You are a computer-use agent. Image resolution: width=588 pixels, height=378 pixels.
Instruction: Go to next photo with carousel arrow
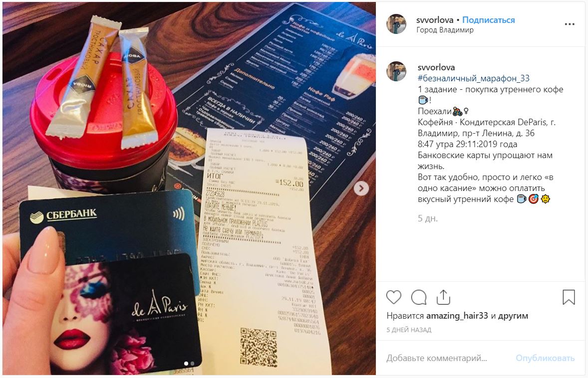click(361, 188)
